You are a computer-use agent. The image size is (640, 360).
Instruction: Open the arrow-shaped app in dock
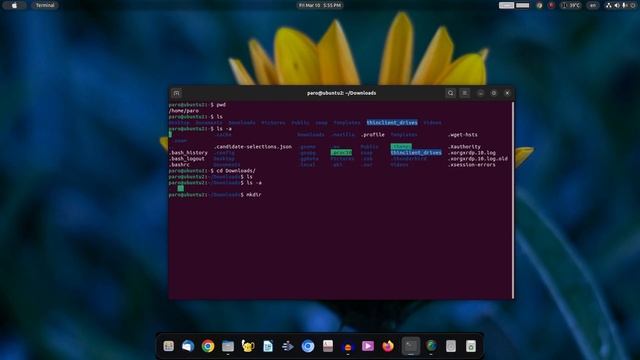[x=288, y=346]
